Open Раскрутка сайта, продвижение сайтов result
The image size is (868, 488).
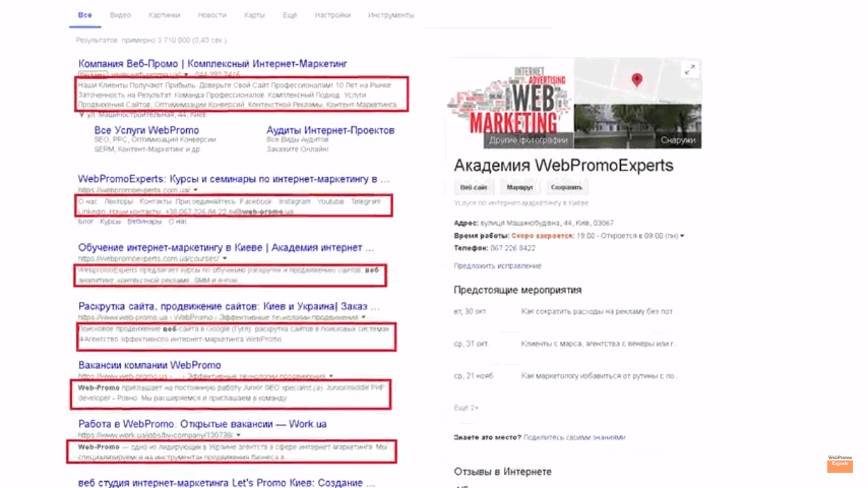(x=229, y=306)
